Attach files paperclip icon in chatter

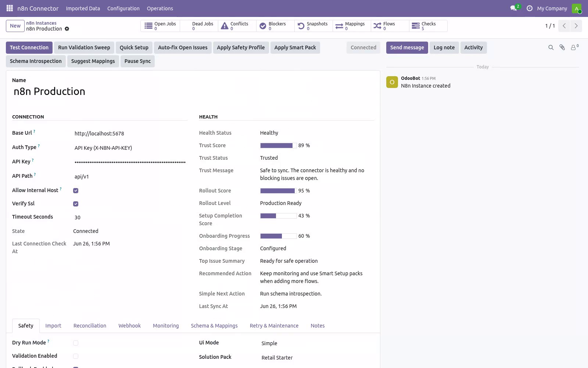[562, 47]
